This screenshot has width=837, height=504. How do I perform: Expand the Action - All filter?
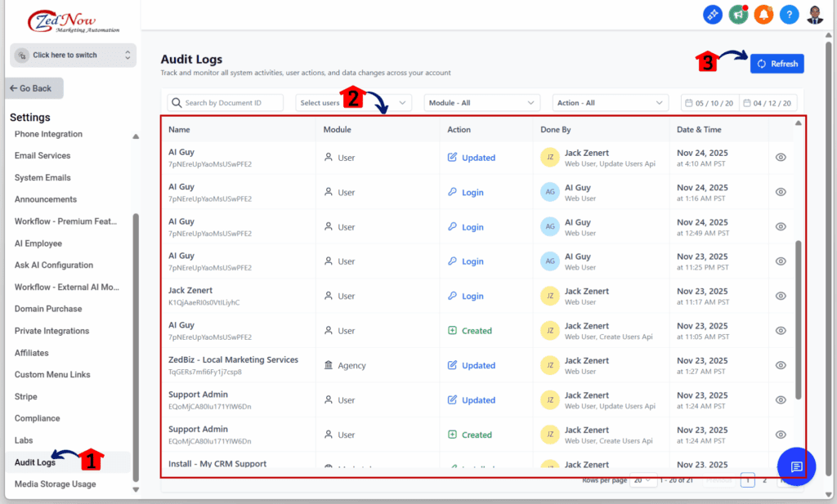(x=610, y=103)
